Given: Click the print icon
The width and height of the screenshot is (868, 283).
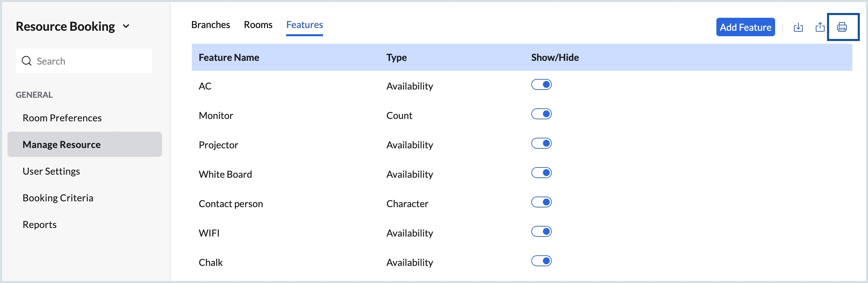Looking at the screenshot, I should point(842,27).
